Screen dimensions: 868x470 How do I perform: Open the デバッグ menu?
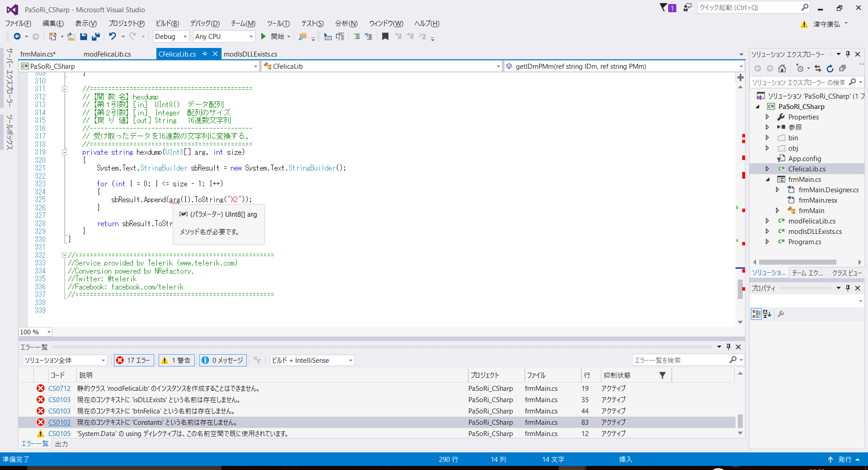click(205, 23)
